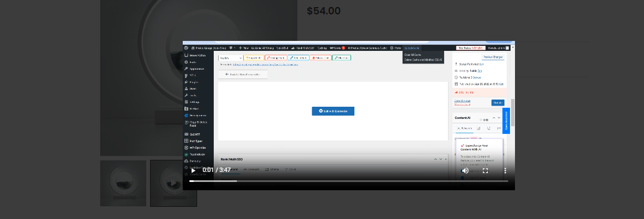Open the New menu in admin bar
The height and width of the screenshot is (219, 644).
[244, 48]
